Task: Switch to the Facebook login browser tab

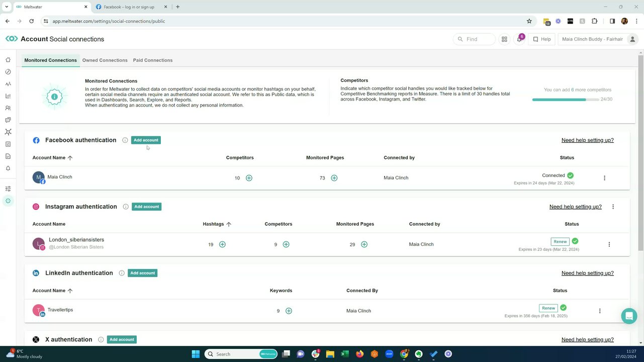Action: point(131,7)
